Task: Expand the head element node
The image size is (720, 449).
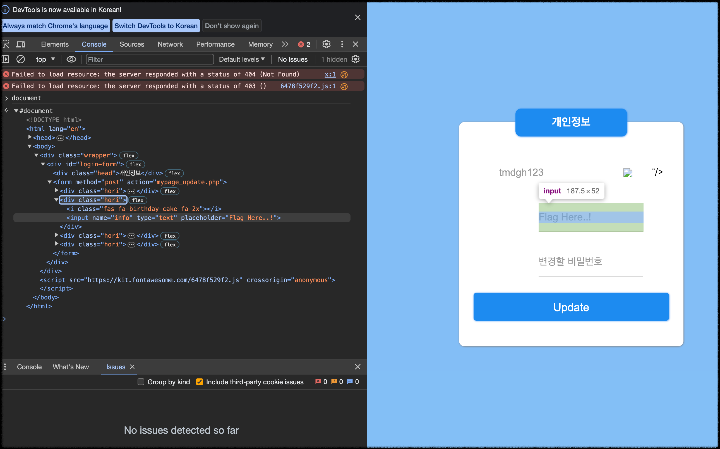Action: (x=29, y=137)
